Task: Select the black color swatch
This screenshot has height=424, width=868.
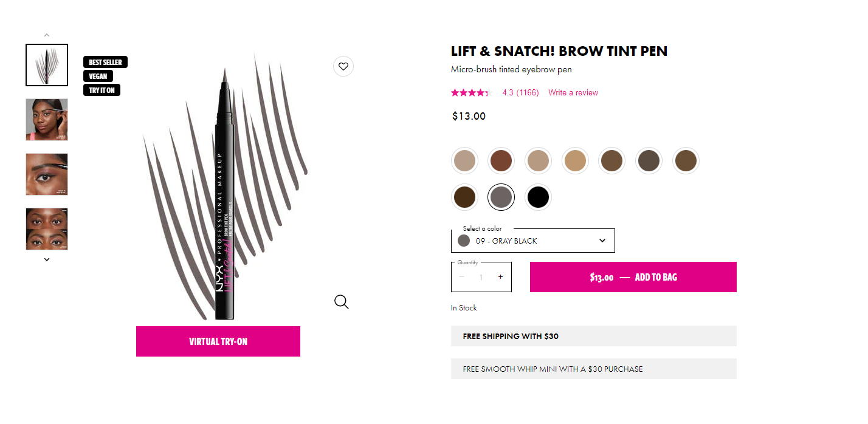Action: pos(538,197)
